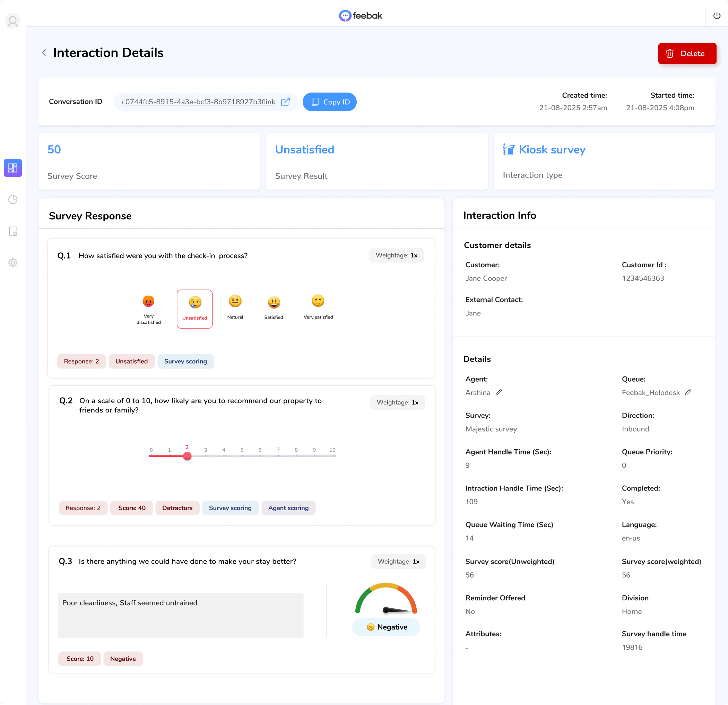This screenshot has width=728, height=705.
Task: Click Customer Id 1234546363
Action: point(643,278)
